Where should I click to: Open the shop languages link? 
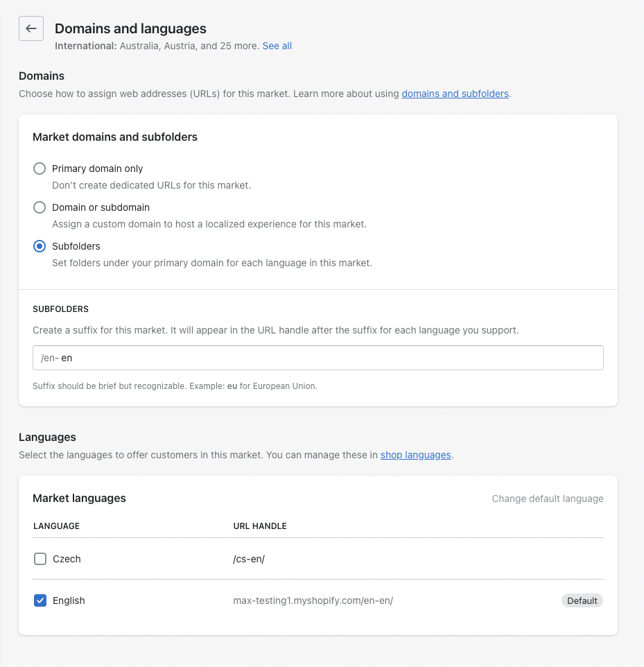click(415, 455)
